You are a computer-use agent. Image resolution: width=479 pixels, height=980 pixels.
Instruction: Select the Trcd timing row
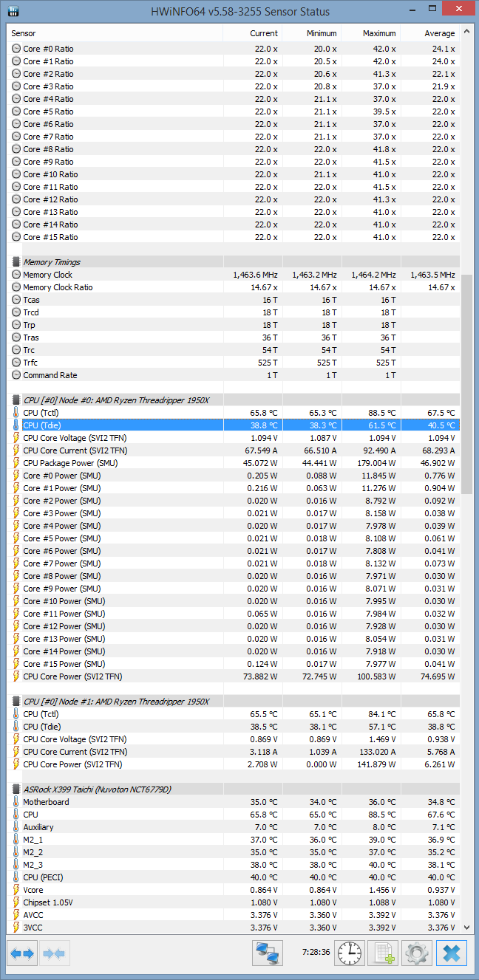(234, 312)
